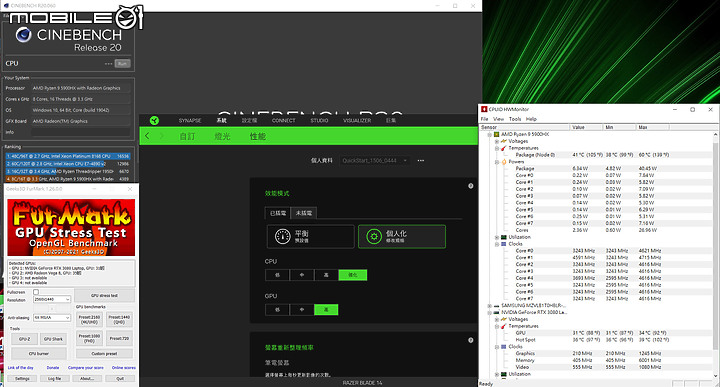Switch to the STUDIO tab in Synapse
Image resolution: width=720 pixels, height=387 pixels.
[x=319, y=120]
